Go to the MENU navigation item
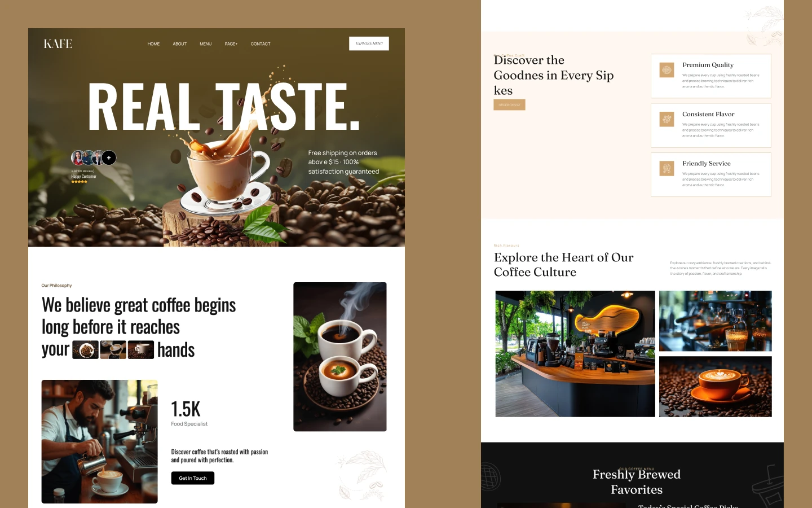Image resolution: width=812 pixels, height=508 pixels. pos(205,44)
